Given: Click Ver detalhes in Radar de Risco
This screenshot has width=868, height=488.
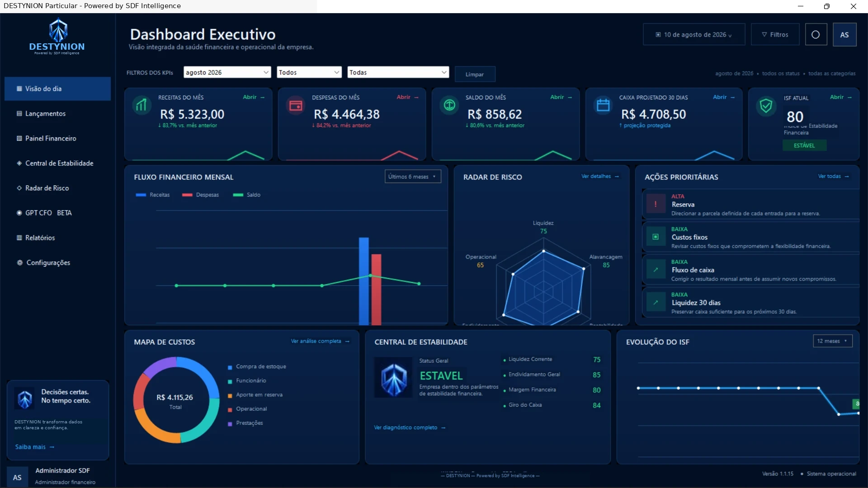Looking at the screenshot, I should coord(600,176).
